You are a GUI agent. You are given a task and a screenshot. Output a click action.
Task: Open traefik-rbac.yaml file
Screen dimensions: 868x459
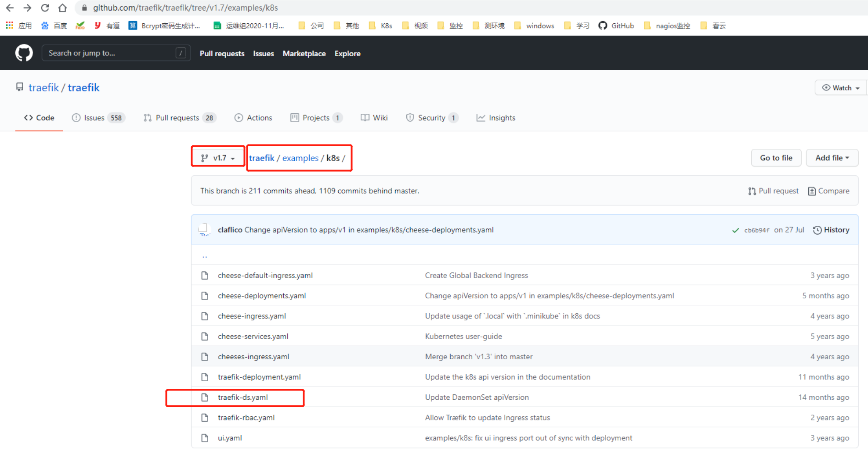pos(246,418)
